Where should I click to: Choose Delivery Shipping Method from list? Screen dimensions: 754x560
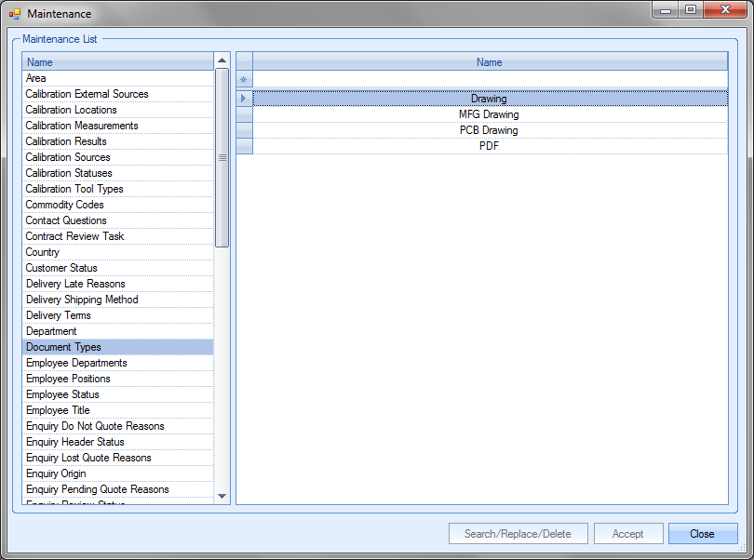(x=82, y=300)
